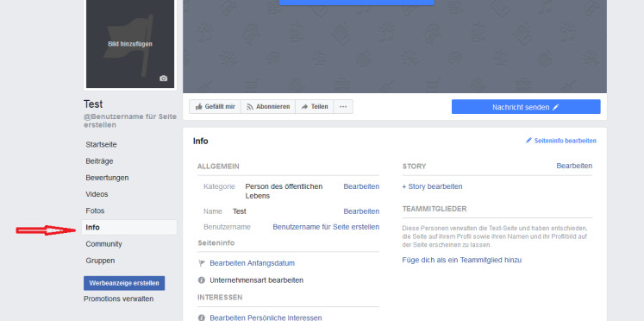Open the Beiträge sidebar tab
Screen dimensions: 644x321
99,161
